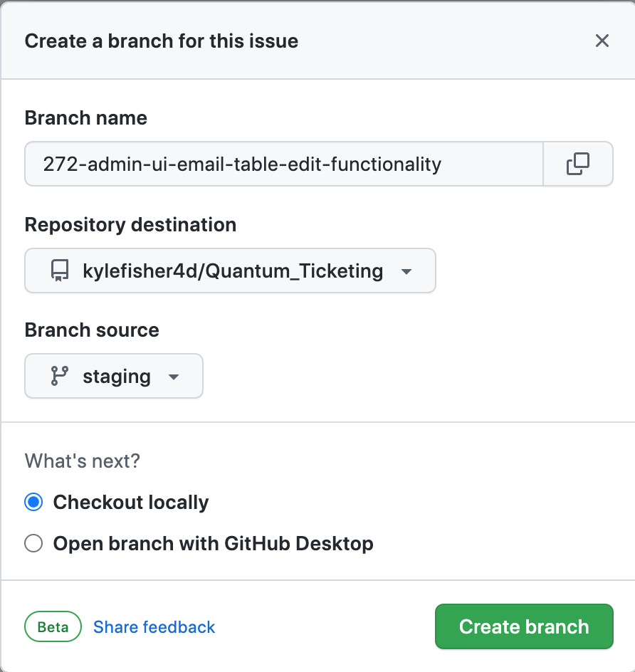635x672 pixels.
Task: Click the Beta badge pill
Action: point(53,626)
